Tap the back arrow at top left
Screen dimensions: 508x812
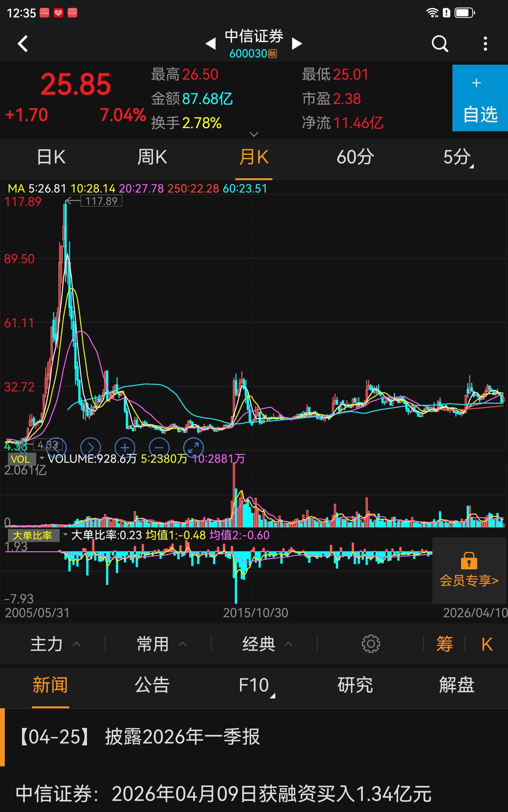click(x=23, y=44)
